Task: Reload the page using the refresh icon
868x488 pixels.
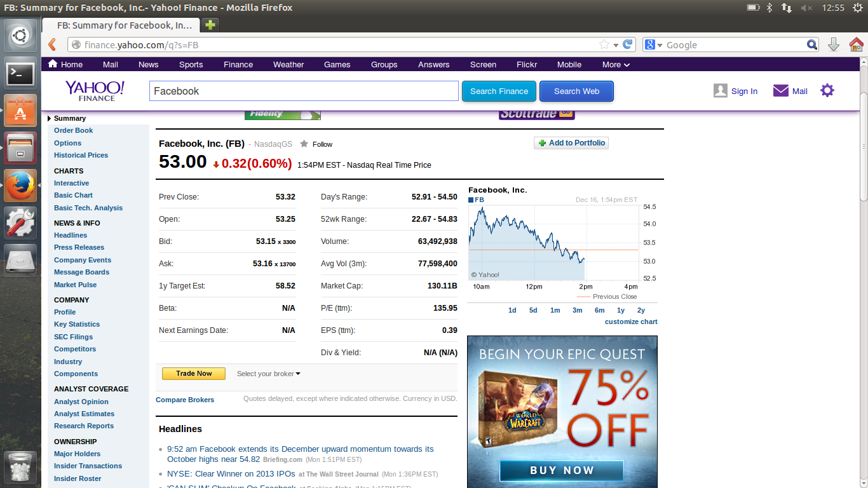Action: click(628, 44)
